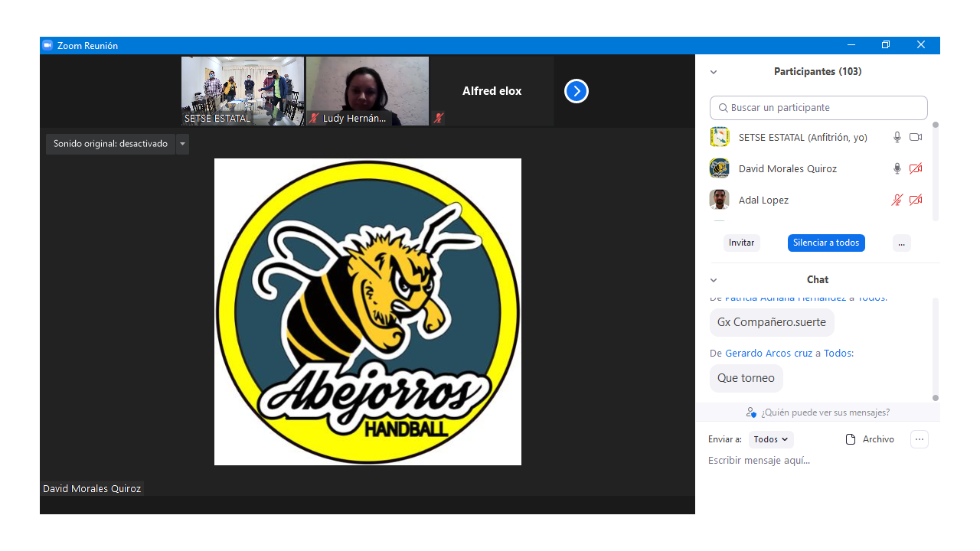Click muted mic icon on Alfred elox tile

(x=439, y=118)
